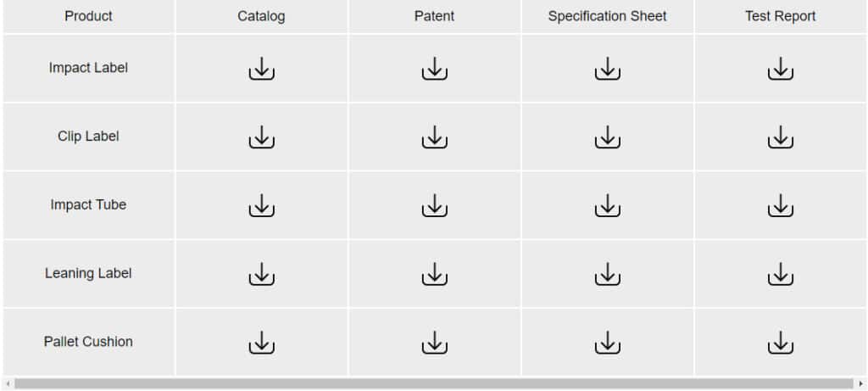This screenshot has height=391, width=868.
Task: Download the Clip Label patent
Action: point(435,137)
